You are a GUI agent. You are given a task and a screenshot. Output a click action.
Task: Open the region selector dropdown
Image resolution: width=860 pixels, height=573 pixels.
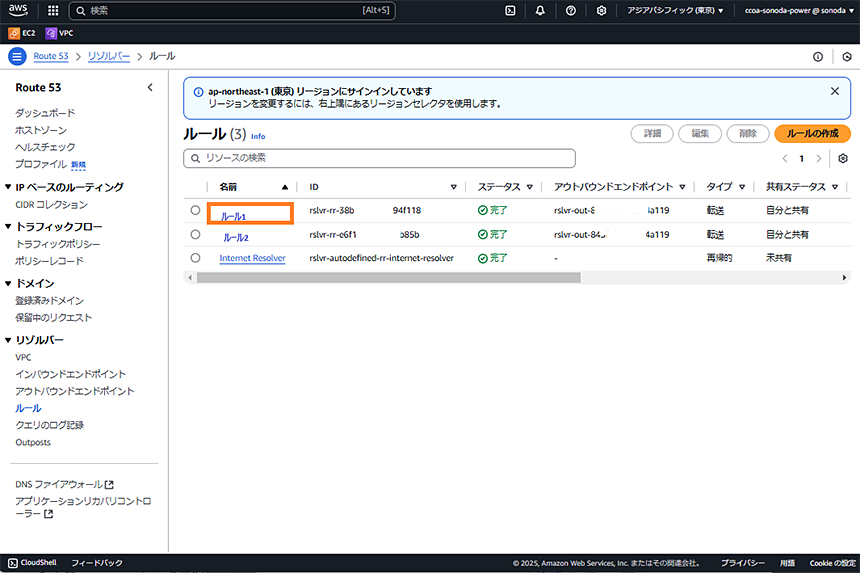(675, 10)
